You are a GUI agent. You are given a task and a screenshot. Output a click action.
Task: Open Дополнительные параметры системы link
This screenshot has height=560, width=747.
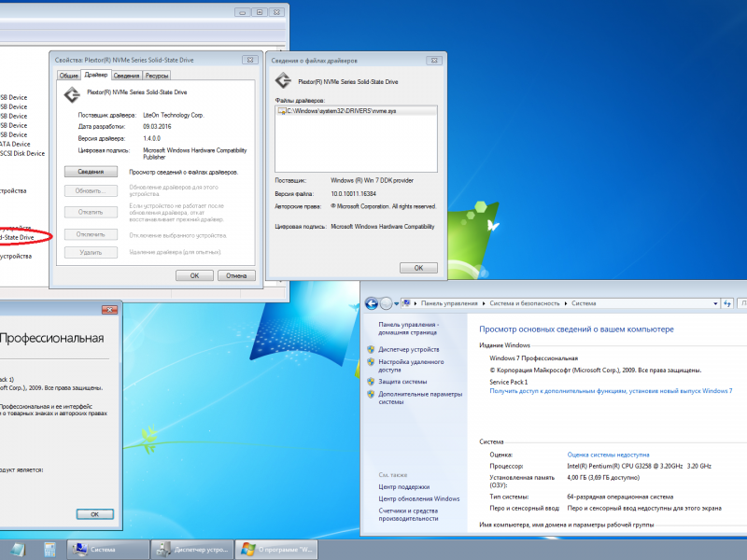coord(420,399)
